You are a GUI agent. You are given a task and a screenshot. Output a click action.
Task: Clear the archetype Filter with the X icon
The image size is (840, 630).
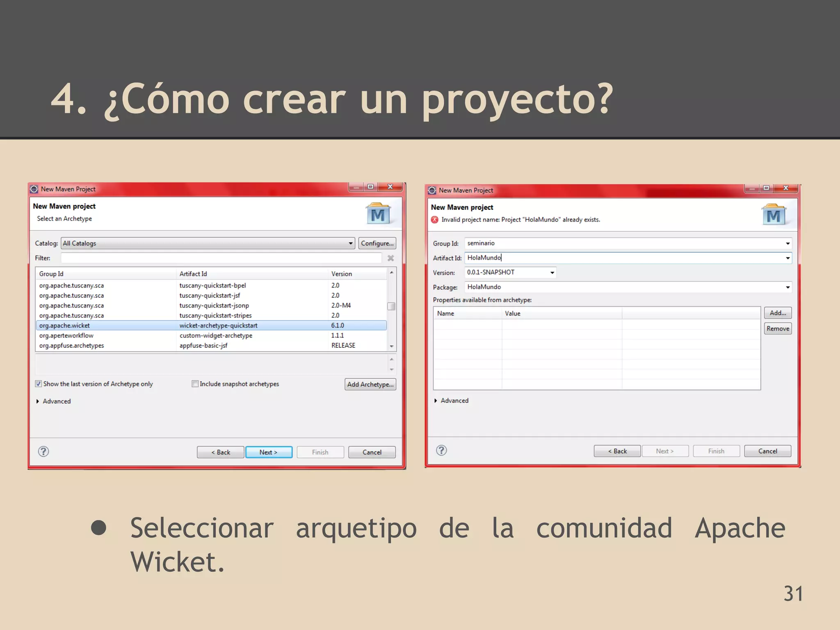[390, 258]
